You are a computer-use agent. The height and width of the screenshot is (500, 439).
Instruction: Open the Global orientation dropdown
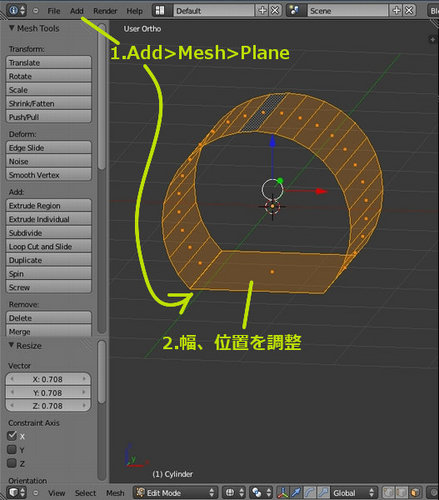click(x=354, y=492)
